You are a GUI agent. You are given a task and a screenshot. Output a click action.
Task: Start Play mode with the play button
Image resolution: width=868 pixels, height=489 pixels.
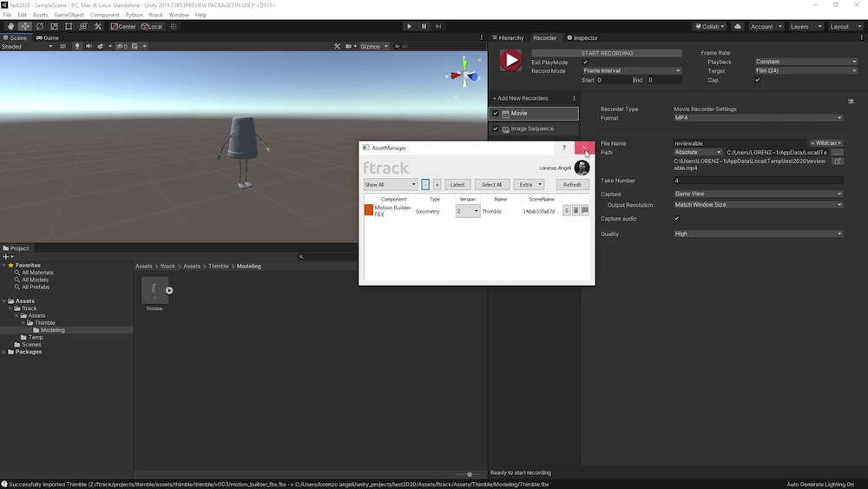click(x=409, y=26)
